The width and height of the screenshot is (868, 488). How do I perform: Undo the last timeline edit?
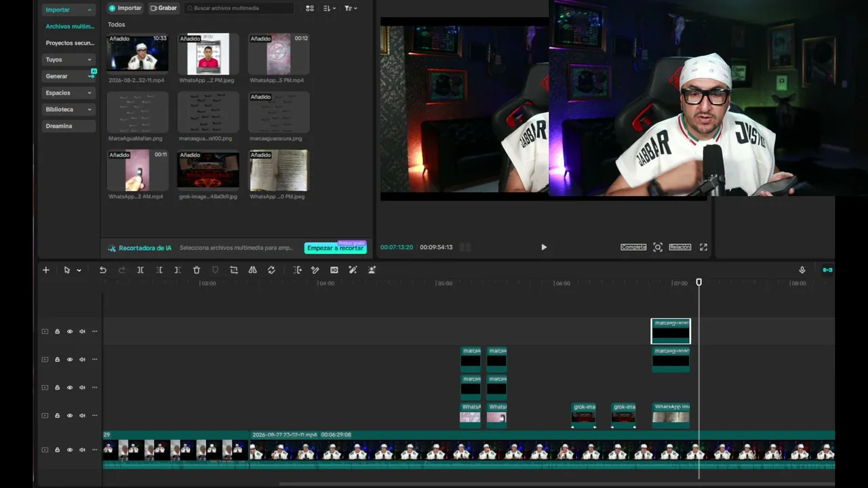[103, 270]
